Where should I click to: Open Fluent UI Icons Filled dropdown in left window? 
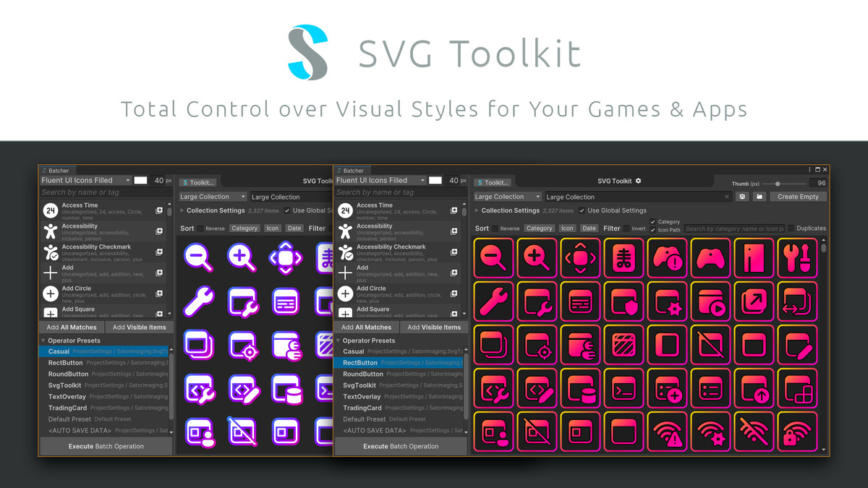pyautogui.click(x=86, y=180)
